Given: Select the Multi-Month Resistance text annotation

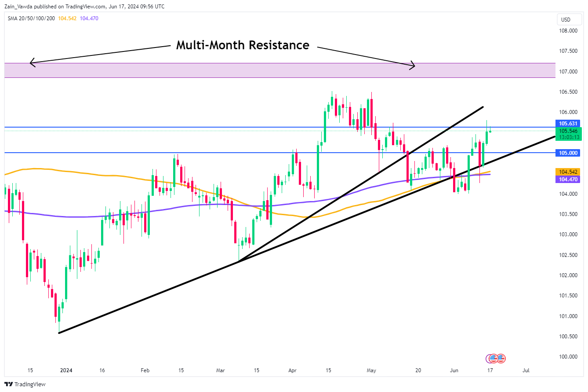Looking at the screenshot, I should pos(243,45).
